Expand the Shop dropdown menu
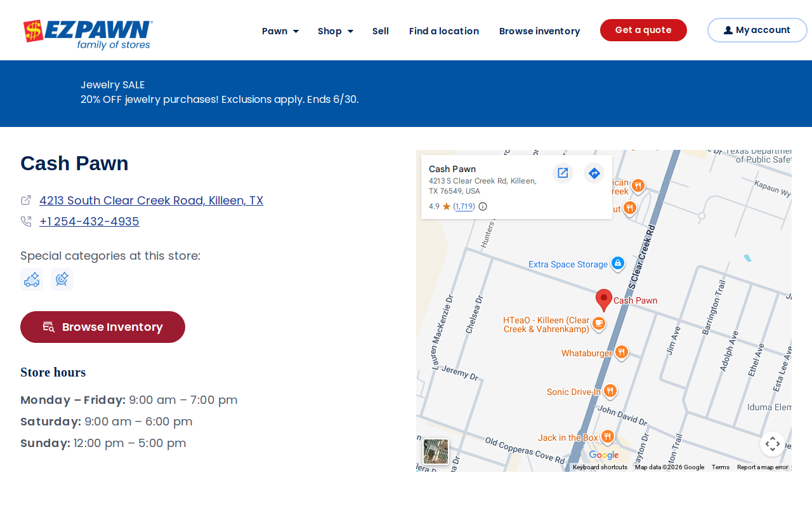Screen dimensions: 812x508 point(336,31)
